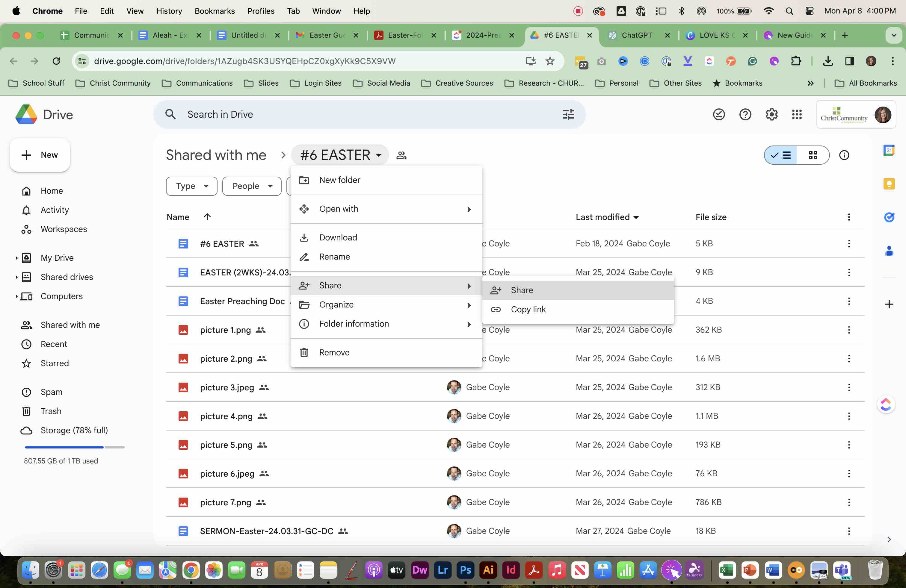906x588 pixels.
Task: Open Chrome History menu
Action: point(169,11)
